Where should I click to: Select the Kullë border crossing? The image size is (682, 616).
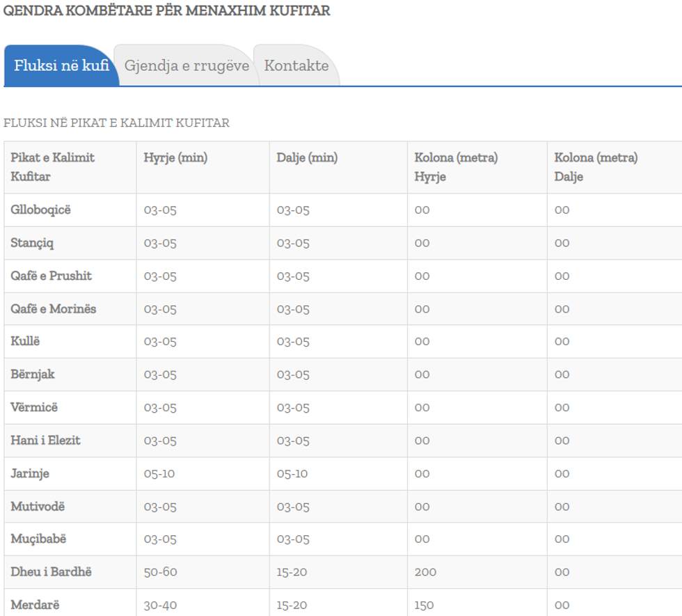tap(25, 342)
